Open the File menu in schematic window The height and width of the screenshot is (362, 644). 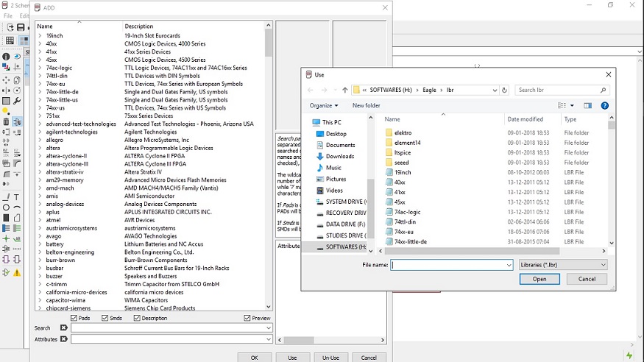[x=8, y=15]
